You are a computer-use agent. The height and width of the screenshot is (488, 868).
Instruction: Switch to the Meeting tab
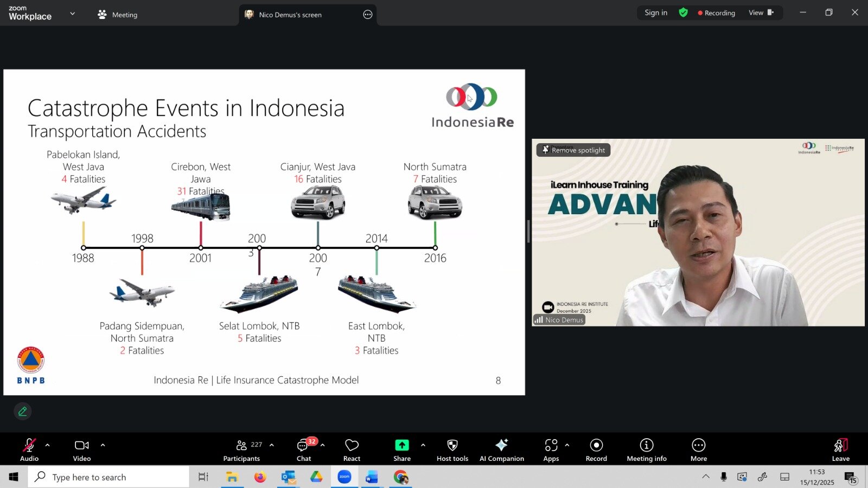coord(118,15)
